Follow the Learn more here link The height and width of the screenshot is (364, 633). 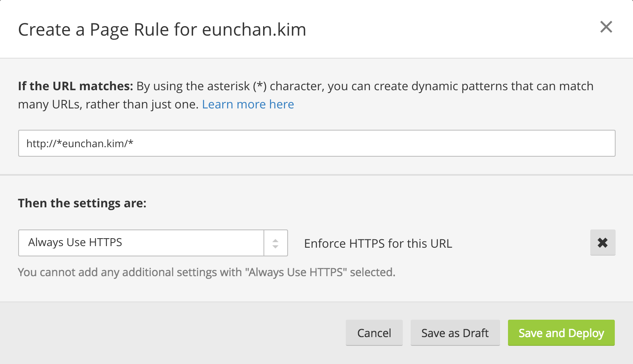pos(248,104)
